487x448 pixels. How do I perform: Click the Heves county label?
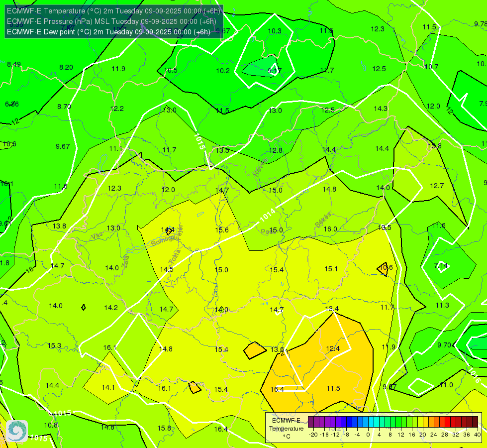260,168
